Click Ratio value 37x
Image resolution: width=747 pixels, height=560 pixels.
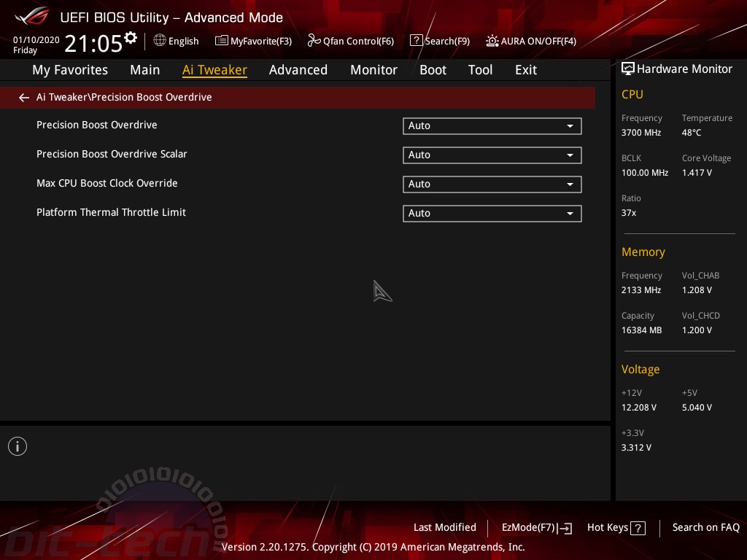tap(628, 212)
